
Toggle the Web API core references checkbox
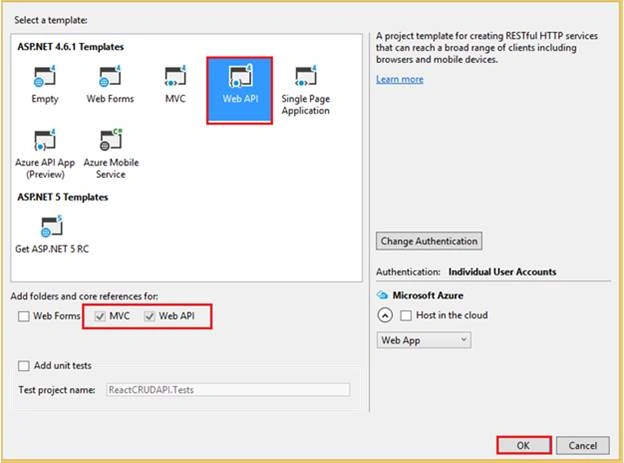tap(149, 316)
